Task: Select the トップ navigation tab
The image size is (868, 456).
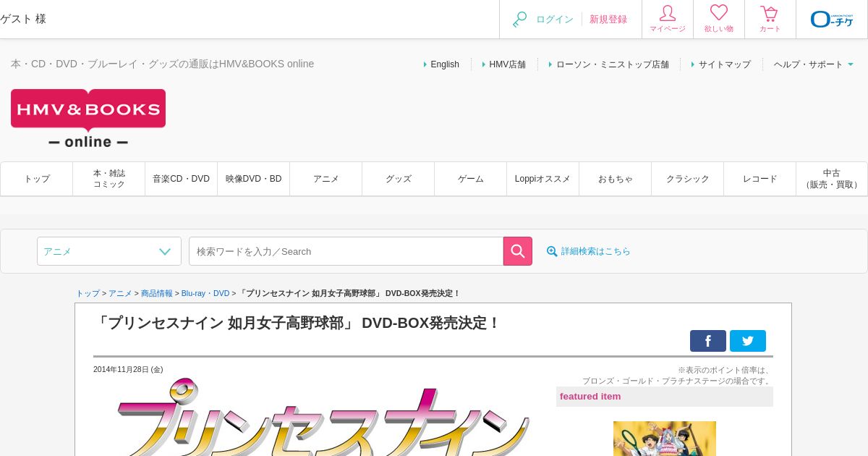Action: [37, 179]
